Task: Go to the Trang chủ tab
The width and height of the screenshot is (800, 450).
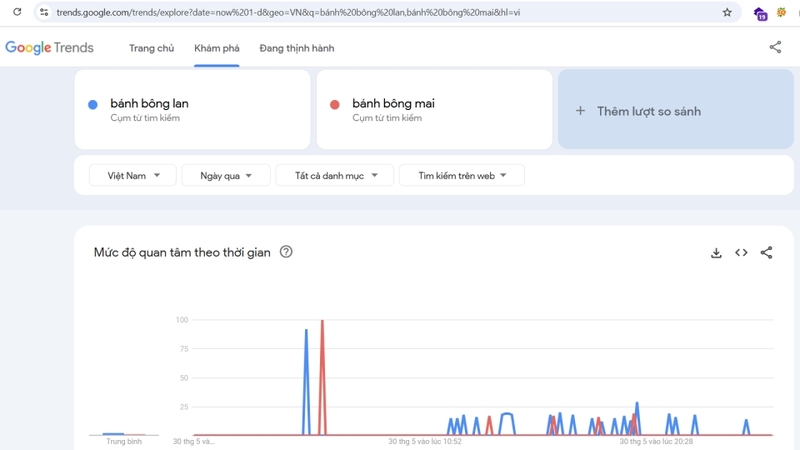Action: click(151, 48)
